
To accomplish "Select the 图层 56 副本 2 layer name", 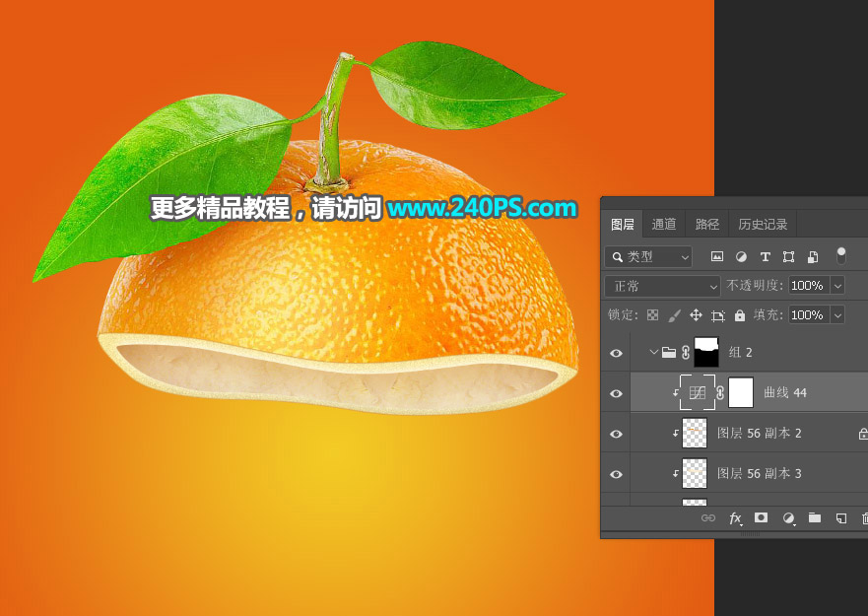I will [759, 434].
